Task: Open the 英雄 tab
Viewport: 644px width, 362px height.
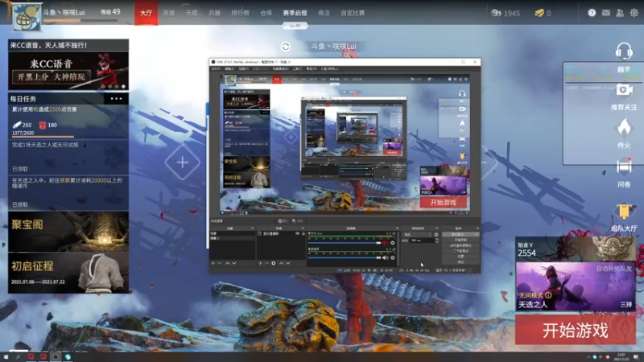Action: 169,13
